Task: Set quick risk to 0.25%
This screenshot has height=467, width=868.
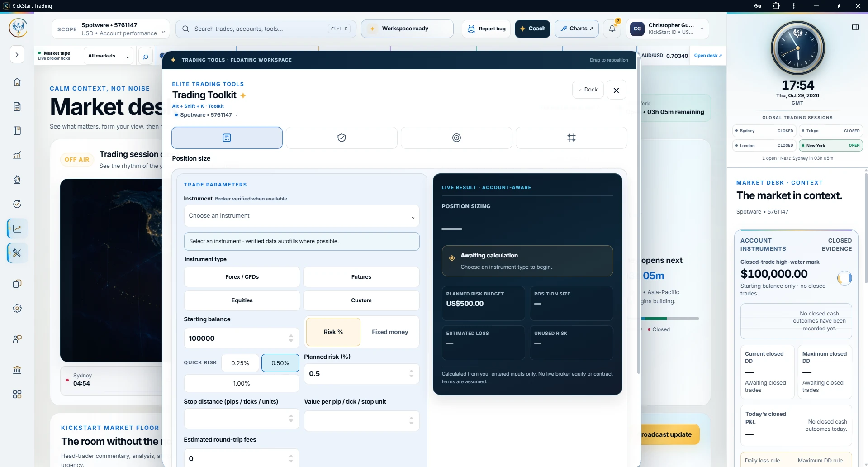Action: (x=240, y=363)
